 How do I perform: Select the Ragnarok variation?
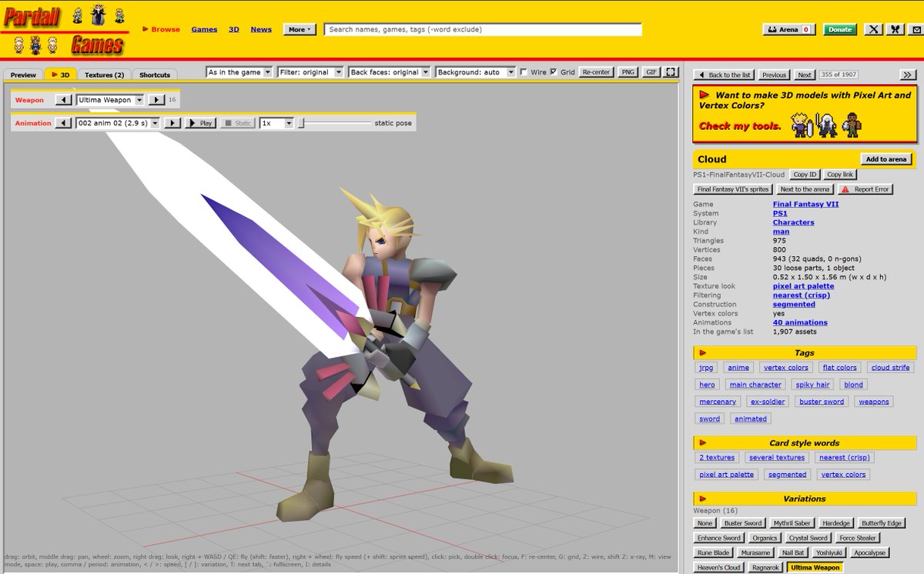pos(765,567)
